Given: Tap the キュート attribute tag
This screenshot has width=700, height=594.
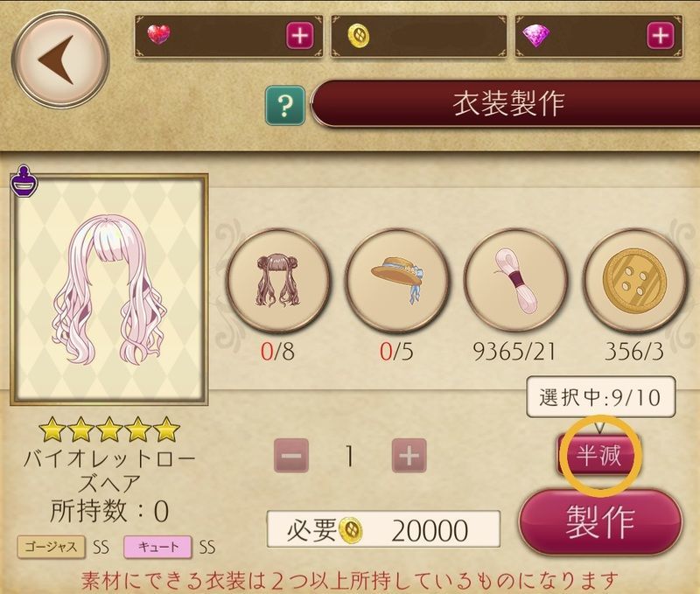Looking at the screenshot, I should click(x=158, y=547).
